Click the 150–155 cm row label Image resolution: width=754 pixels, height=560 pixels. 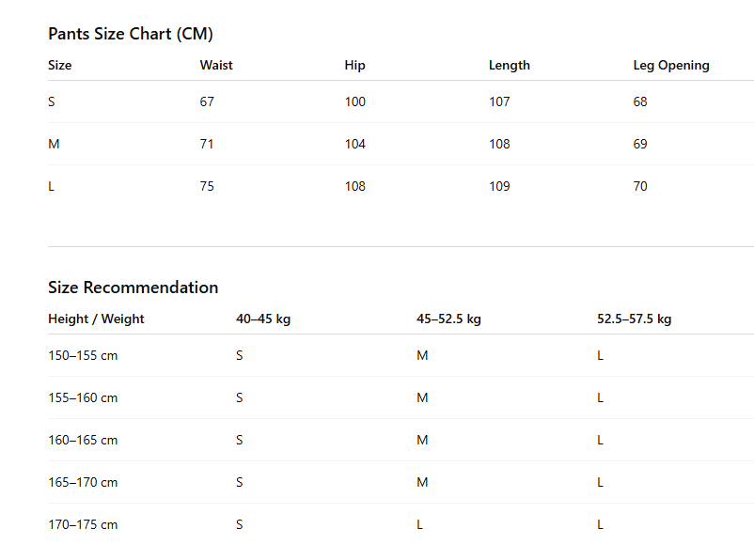(x=83, y=355)
